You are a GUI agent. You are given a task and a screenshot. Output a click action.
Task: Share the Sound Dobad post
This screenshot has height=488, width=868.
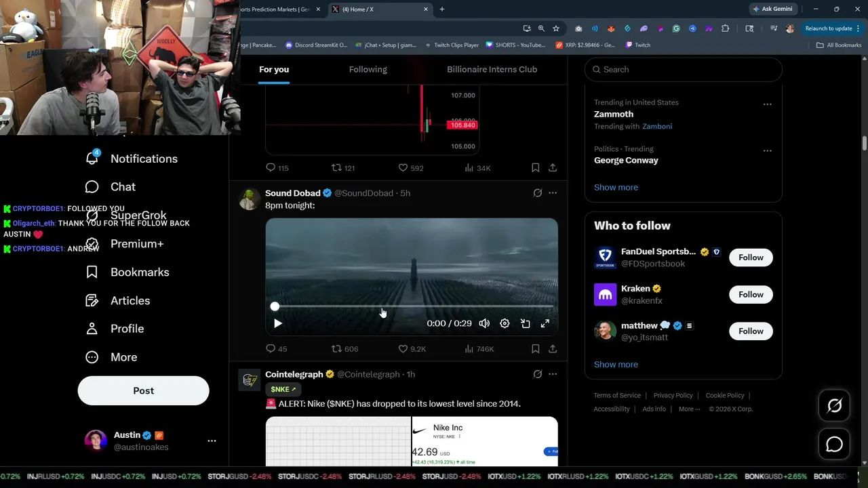point(553,349)
